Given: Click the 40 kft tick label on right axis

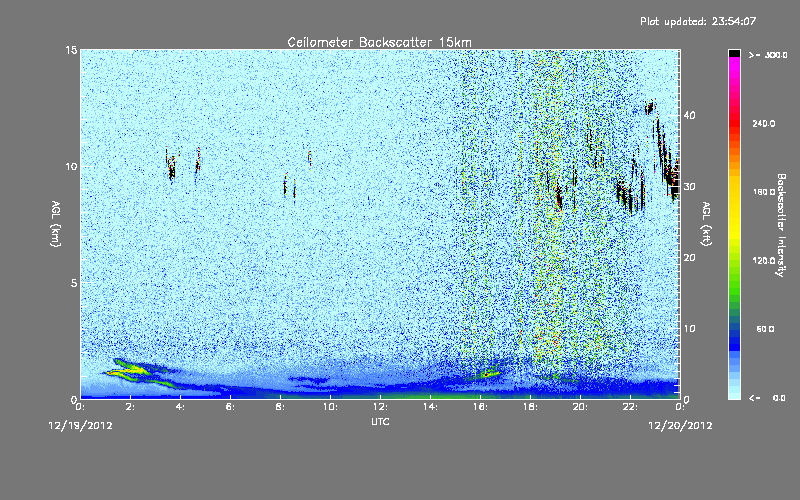Looking at the screenshot, I should coord(689,115).
